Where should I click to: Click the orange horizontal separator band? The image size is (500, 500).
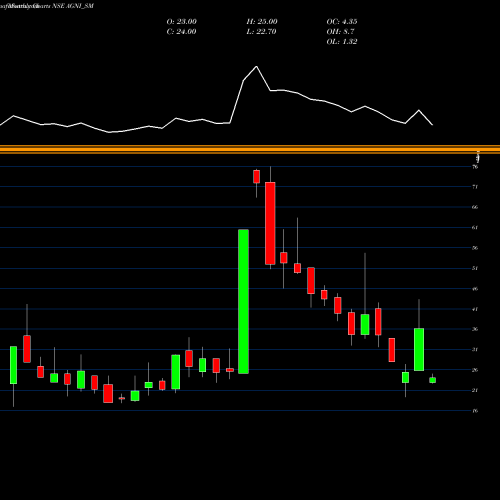250,149
